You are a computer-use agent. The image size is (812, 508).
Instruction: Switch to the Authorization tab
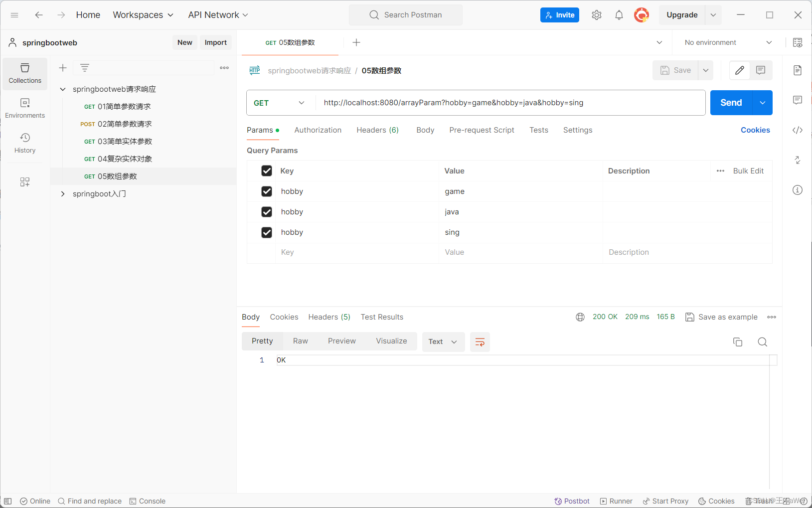click(318, 130)
